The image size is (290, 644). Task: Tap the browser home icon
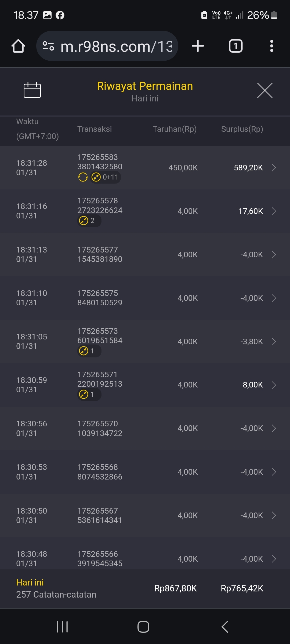pos(18,46)
